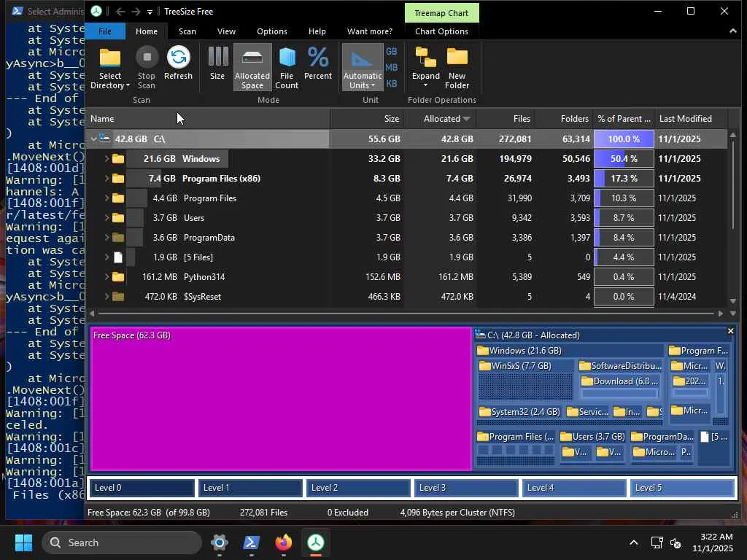Sort by the Files column header
The width and height of the screenshot is (747, 560).
[x=506, y=119]
